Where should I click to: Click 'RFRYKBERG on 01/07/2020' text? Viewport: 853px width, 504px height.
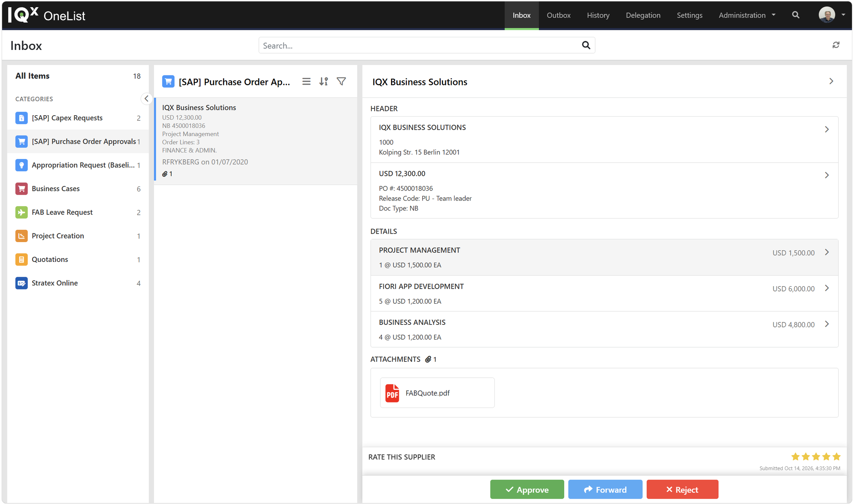[205, 162]
